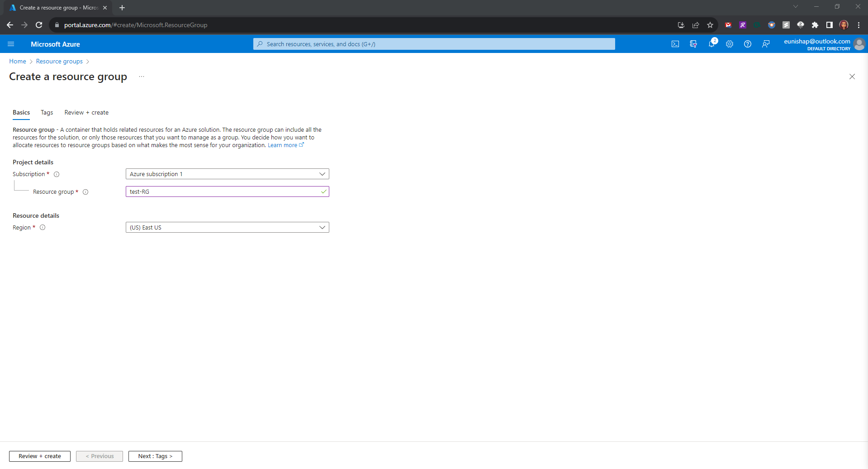868x469 pixels.
Task: Open the Learn more link
Action: [283, 145]
